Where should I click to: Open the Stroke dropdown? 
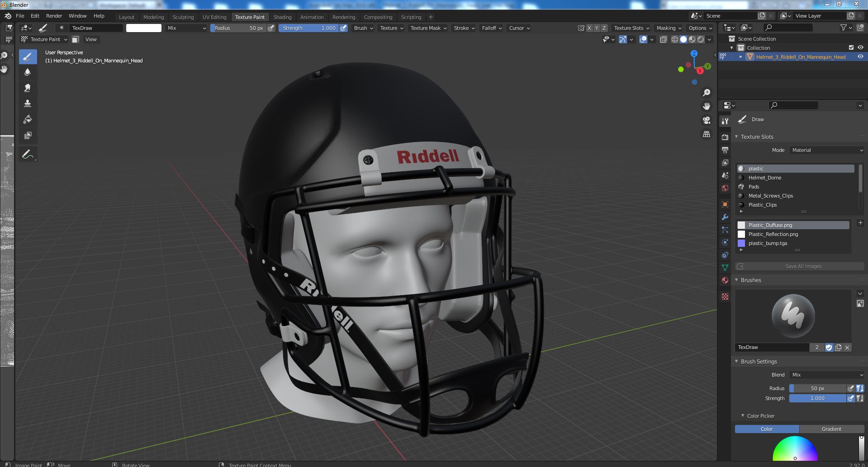tap(464, 28)
